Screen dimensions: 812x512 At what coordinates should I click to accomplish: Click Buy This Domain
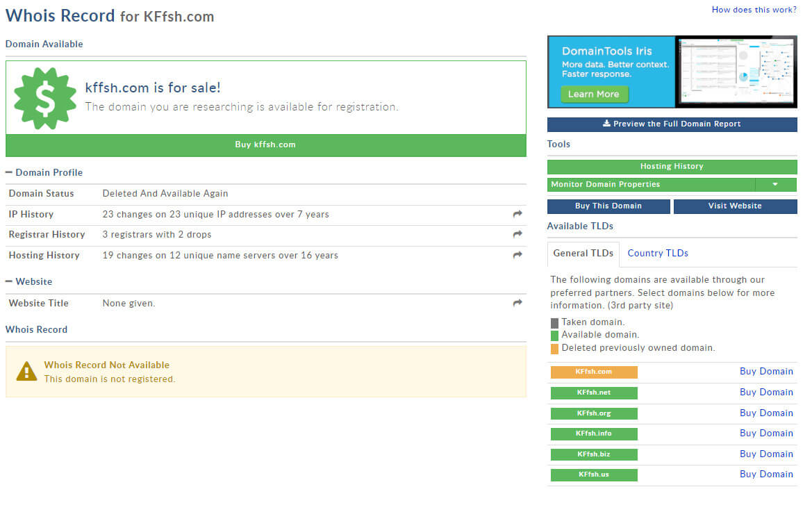pyautogui.click(x=608, y=206)
